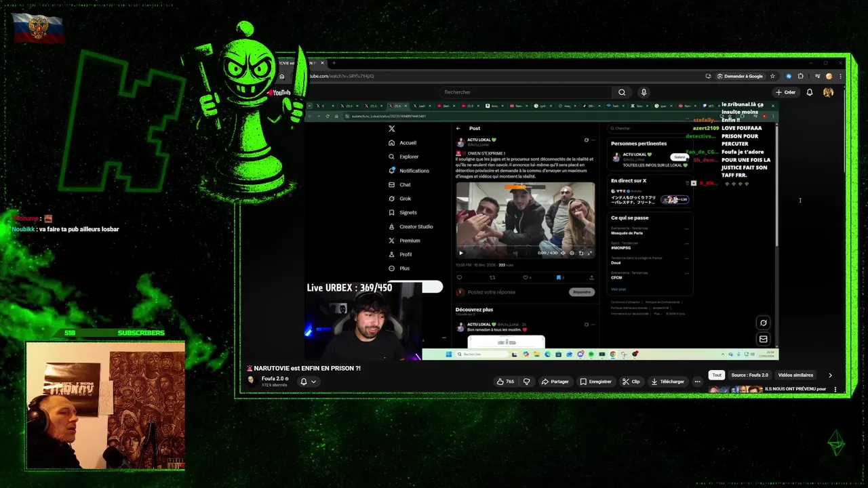868x488 pixels.
Task: Click Partager under the video
Action: click(x=555, y=382)
